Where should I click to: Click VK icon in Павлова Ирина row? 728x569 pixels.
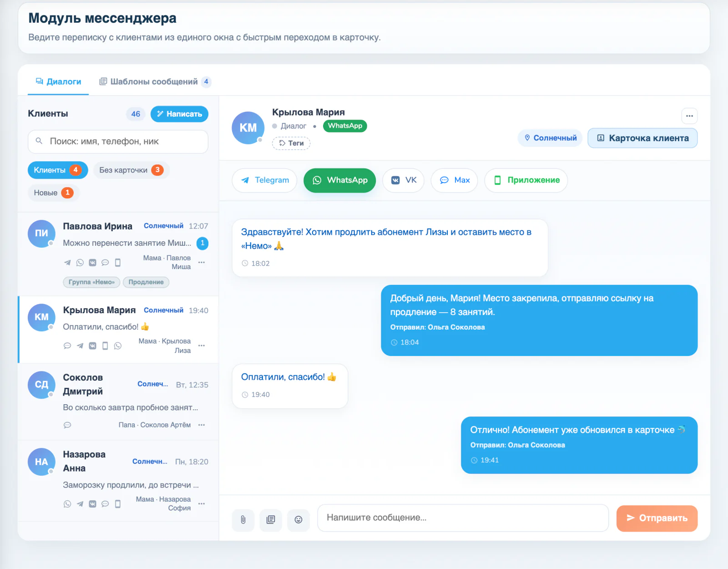[92, 263]
